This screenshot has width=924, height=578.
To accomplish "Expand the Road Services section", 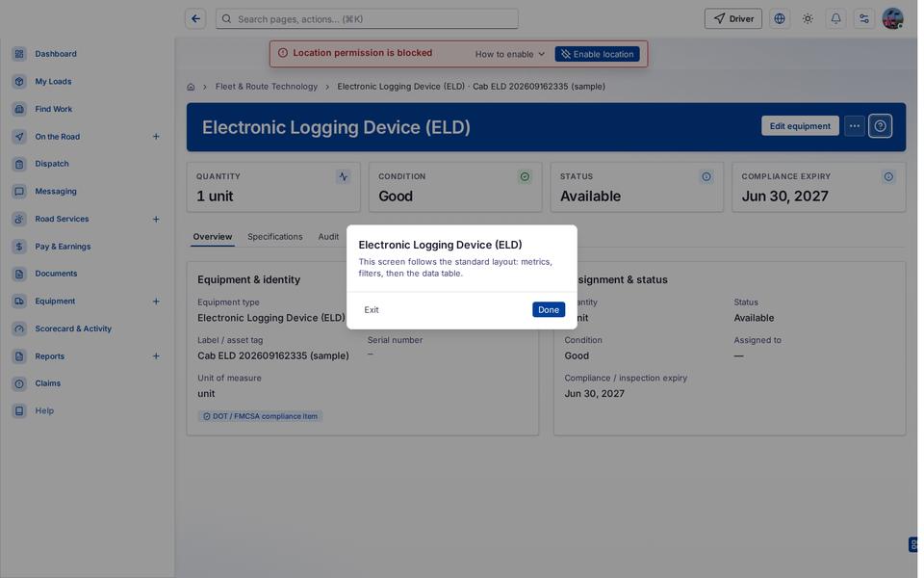I will coord(156,220).
